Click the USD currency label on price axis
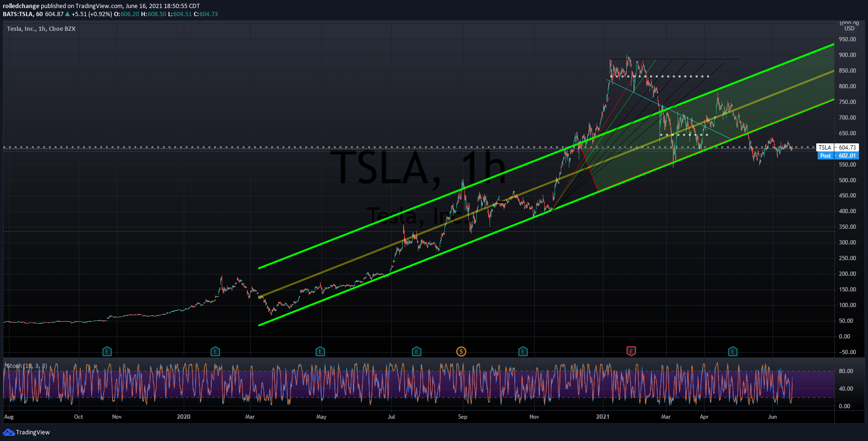868x441 pixels. 849,28
